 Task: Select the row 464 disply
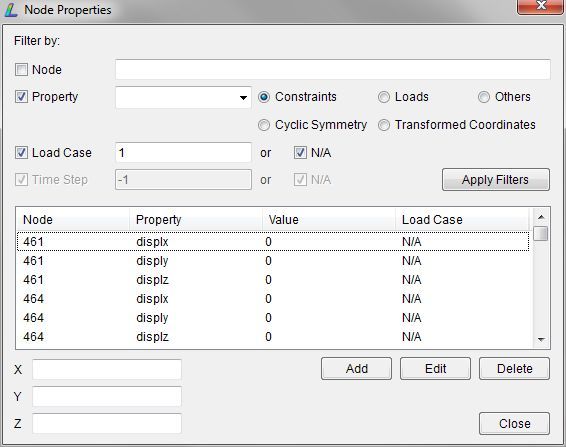click(273, 318)
